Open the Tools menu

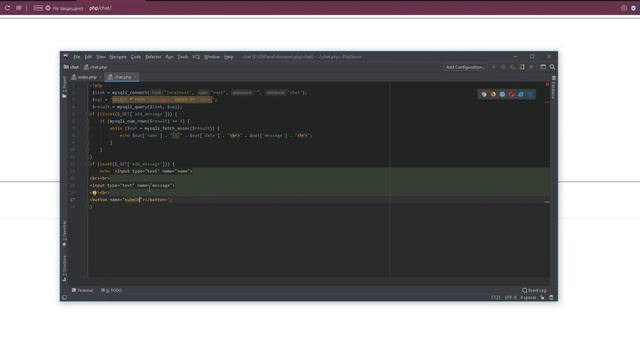pos(183,57)
